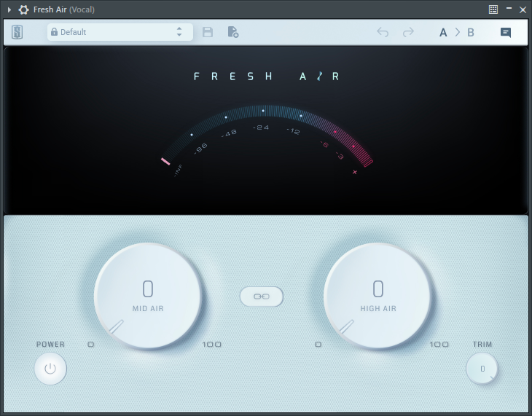Click the -24 label on the meter
The height and width of the screenshot is (416, 532).
tap(261, 127)
